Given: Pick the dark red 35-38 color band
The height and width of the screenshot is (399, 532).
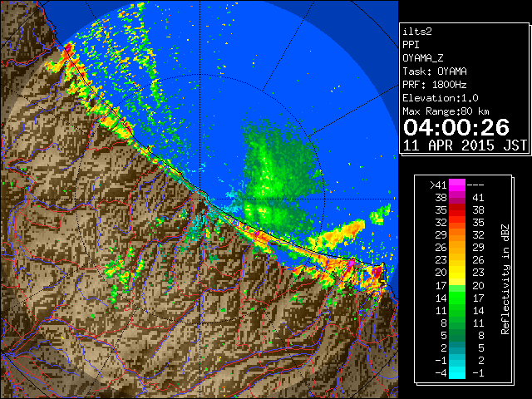Looking at the screenshot, I should 457,210.
